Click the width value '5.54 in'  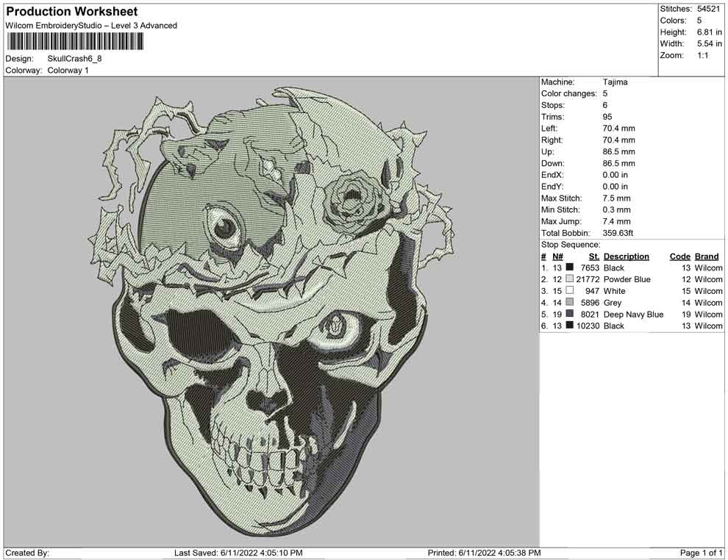(x=709, y=43)
